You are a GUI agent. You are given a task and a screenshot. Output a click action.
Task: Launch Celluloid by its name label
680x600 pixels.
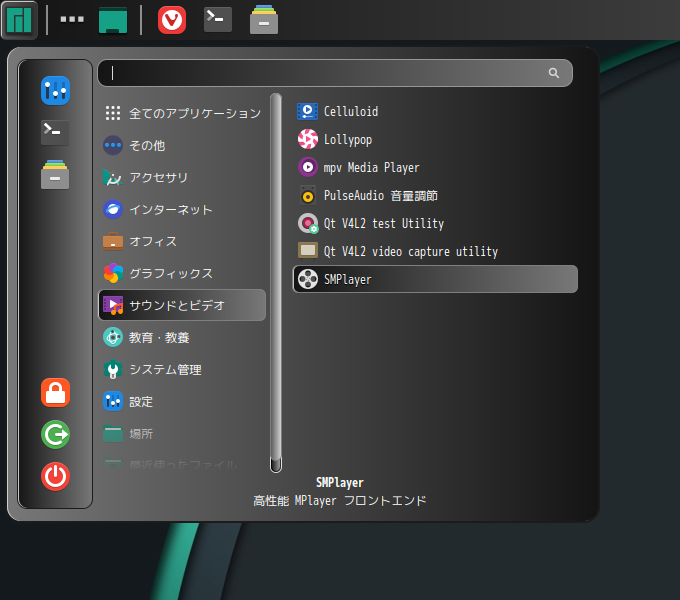(x=351, y=111)
